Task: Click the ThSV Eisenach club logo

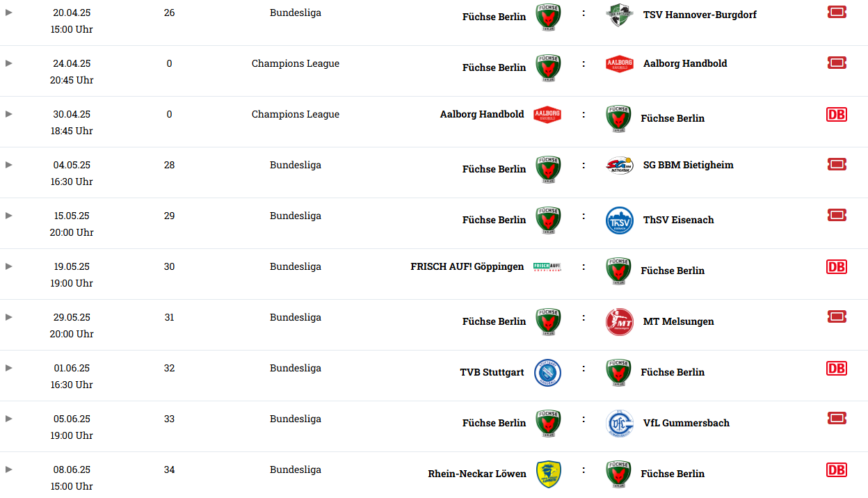Action: (619, 220)
